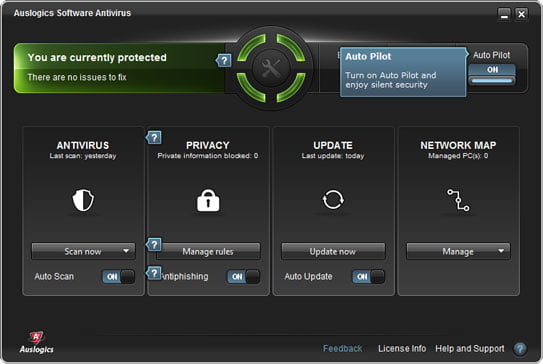Minimize the Auslogics Antivirus window
Viewport: 543px width, 364px height.
pyautogui.click(x=504, y=15)
